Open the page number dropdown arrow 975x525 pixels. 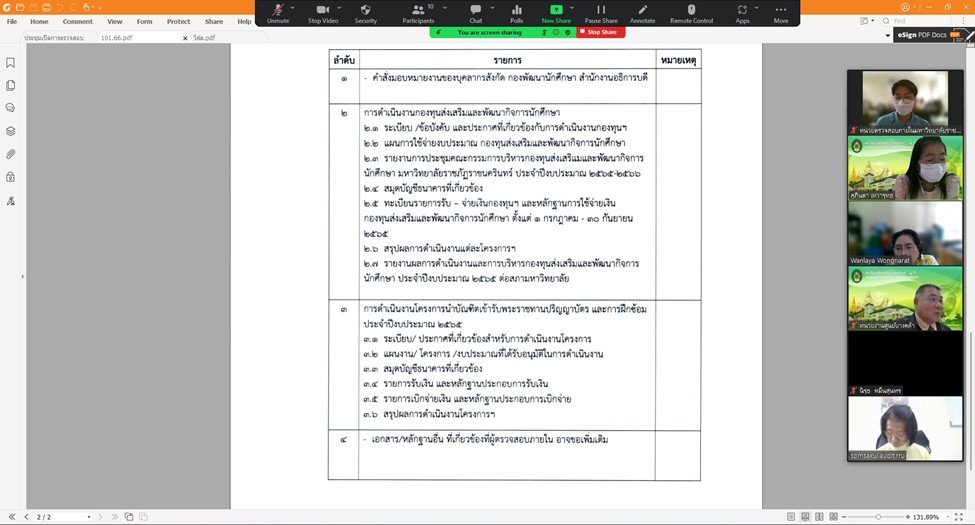click(x=89, y=517)
